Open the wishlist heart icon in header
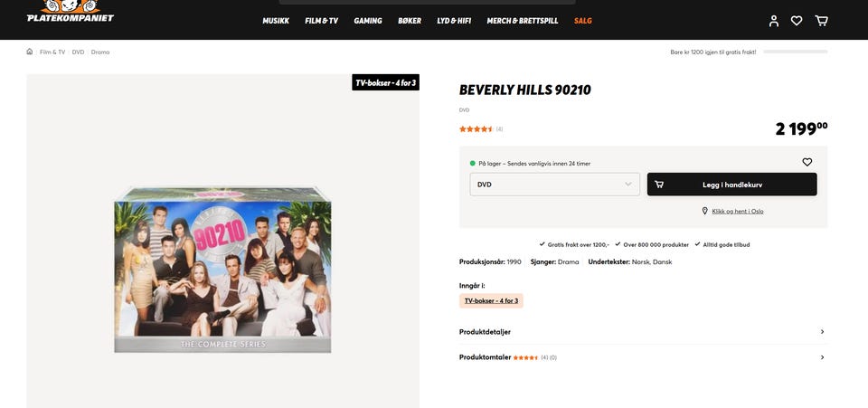Screen dimensions: 868x408 (x=797, y=21)
